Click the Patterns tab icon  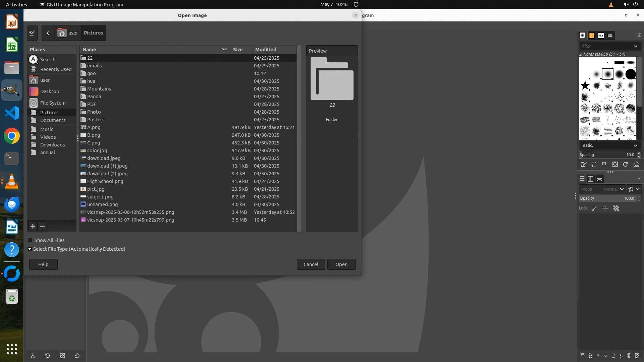pos(592,35)
